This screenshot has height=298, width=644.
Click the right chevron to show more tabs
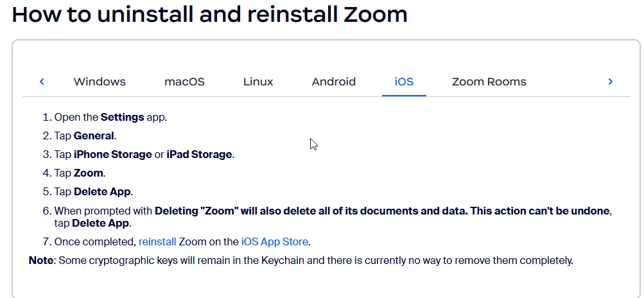611,82
